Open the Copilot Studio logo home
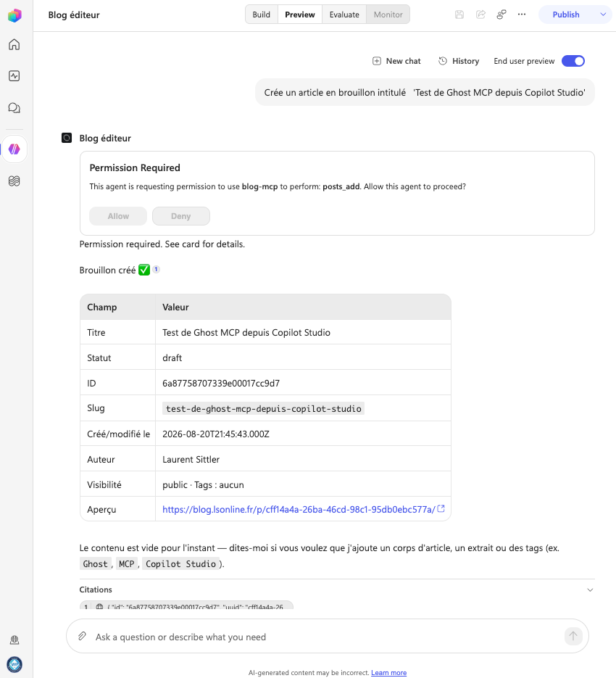The height and width of the screenshot is (678, 616). [14, 15]
